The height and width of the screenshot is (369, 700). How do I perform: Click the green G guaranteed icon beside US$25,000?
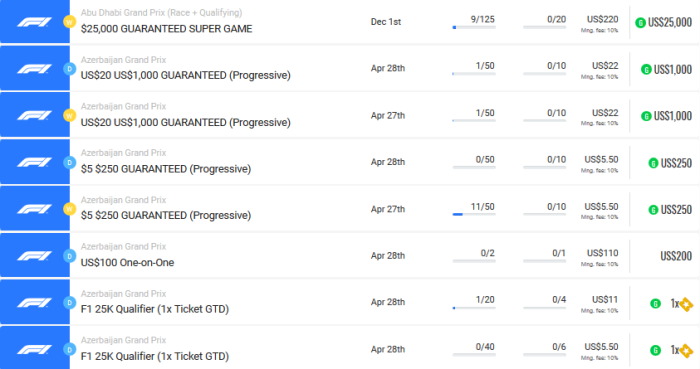tap(640, 22)
